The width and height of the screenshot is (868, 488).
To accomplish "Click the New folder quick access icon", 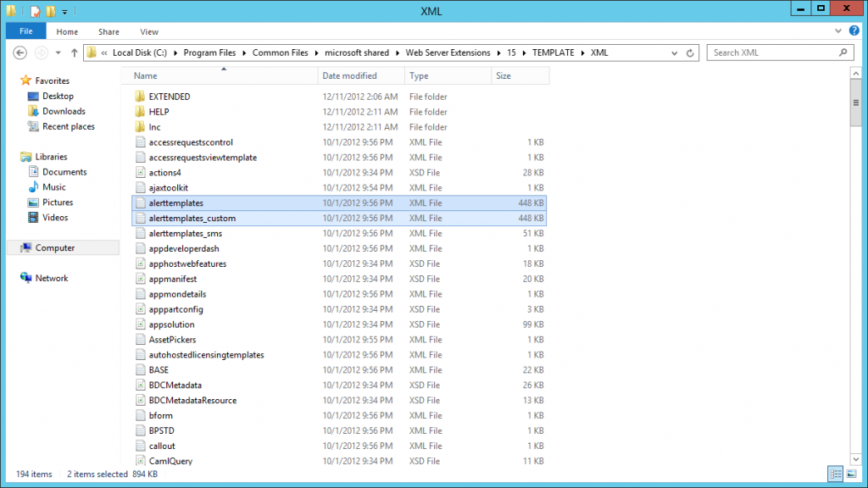I will [x=51, y=11].
